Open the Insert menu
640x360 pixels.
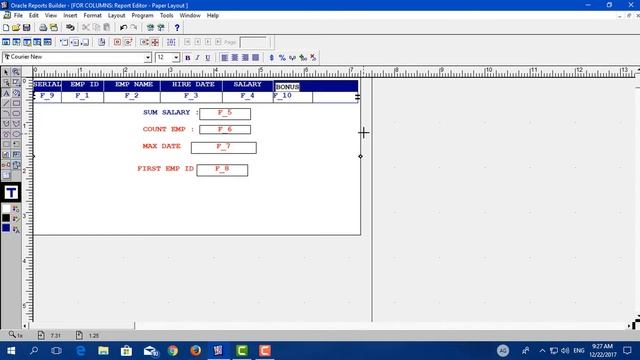click(x=70, y=16)
